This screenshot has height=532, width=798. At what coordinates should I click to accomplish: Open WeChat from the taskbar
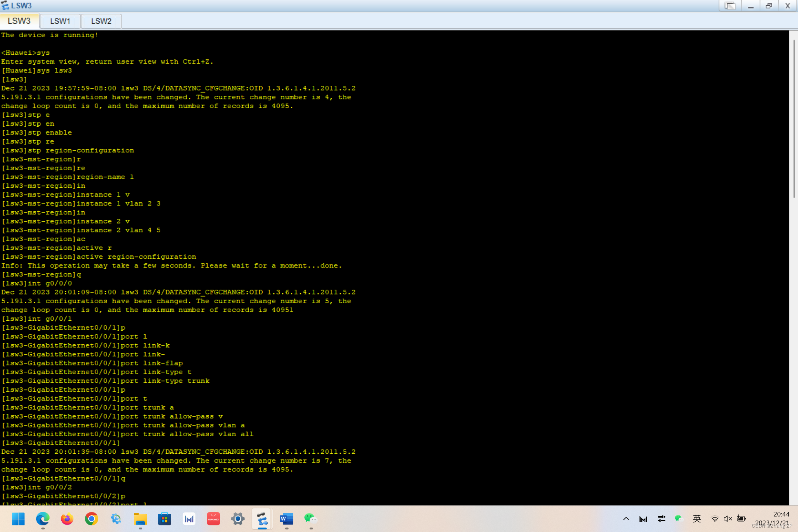click(311, 519)
